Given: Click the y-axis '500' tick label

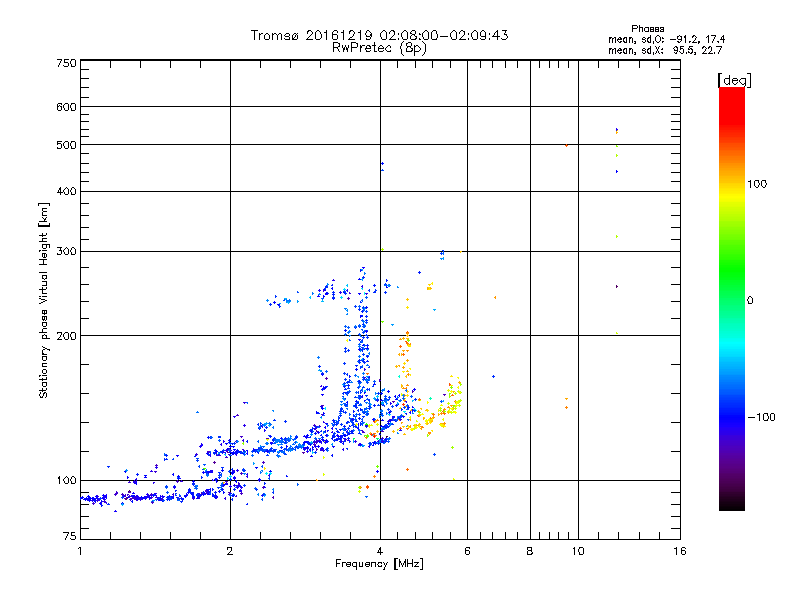Looking at the screenshot, I should coord(66,145).
